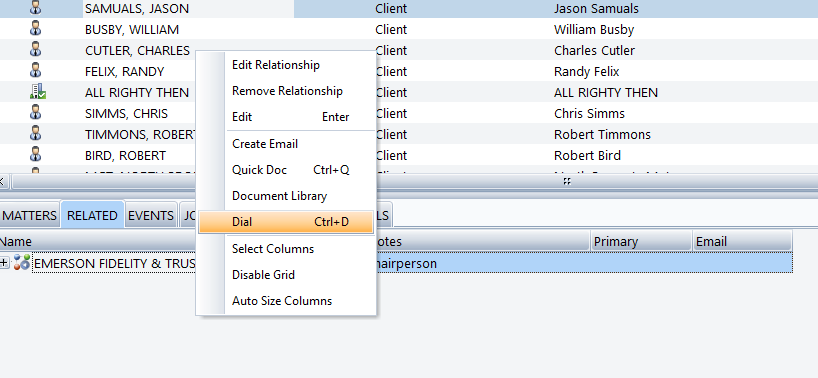Expand the EMERSON FIDELITY & TRUST row
This screenshot has height=378, width=818.
coord(4,263)
